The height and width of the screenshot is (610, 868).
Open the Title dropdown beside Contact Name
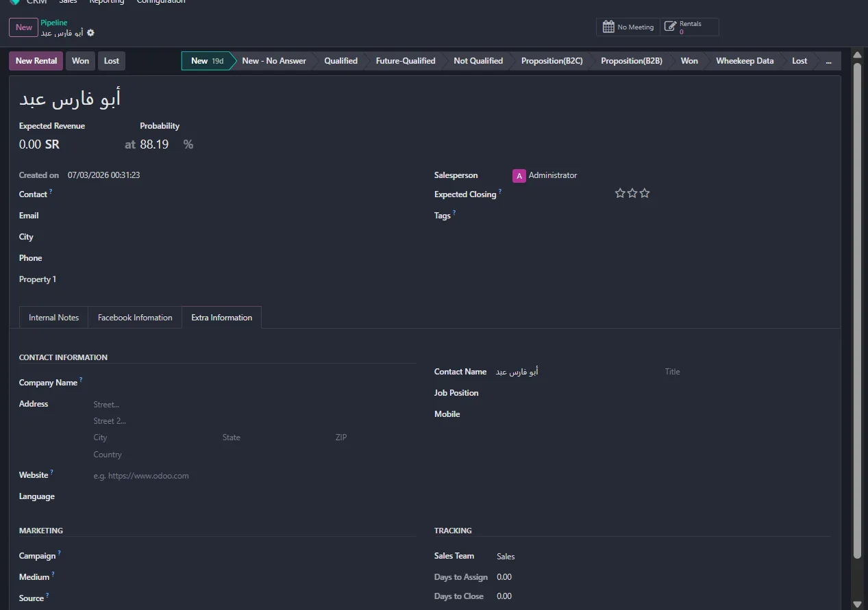747,372
